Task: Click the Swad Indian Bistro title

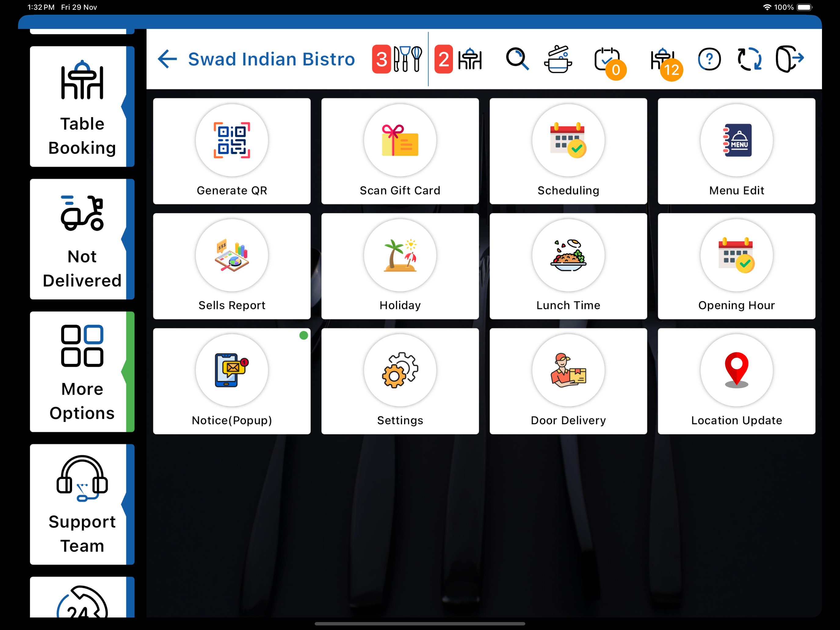Action: [x=271, y=59]
